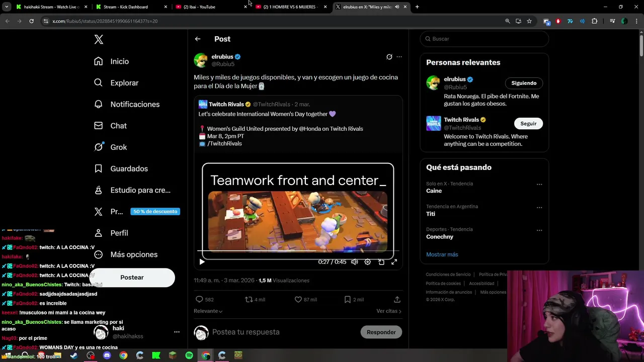Image resolution: width=644 pixels, height=362 pixels.
Task: Switch to Ibai - YouTube tab
Action: click(211, 7)
